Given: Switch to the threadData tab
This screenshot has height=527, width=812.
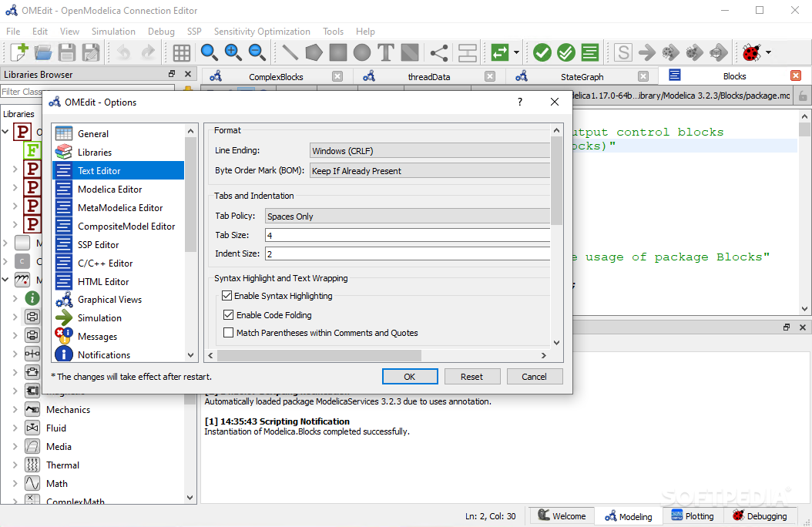Looking at the screenshot, I should [x=429, y=76].
